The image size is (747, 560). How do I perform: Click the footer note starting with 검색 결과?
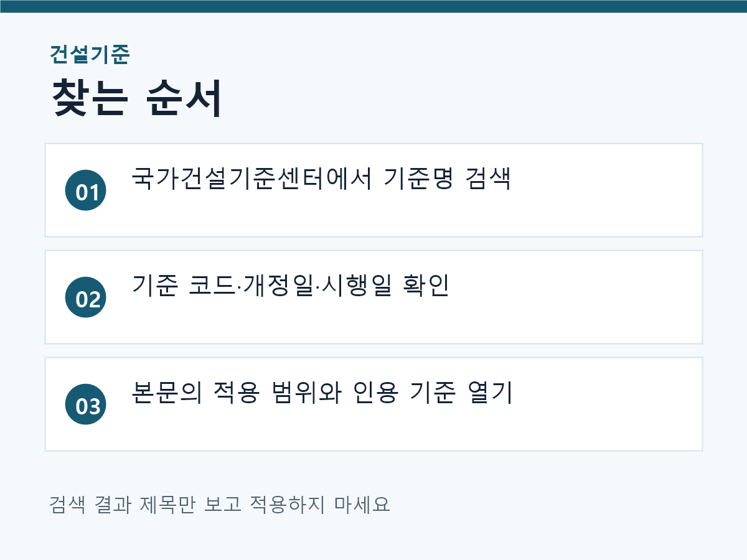[x=220, y=504]
